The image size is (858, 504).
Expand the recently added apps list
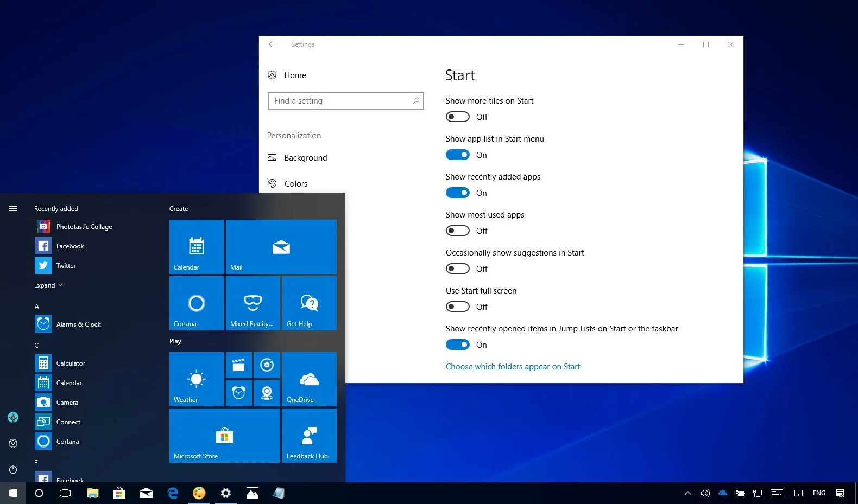[x=48, y=285]
